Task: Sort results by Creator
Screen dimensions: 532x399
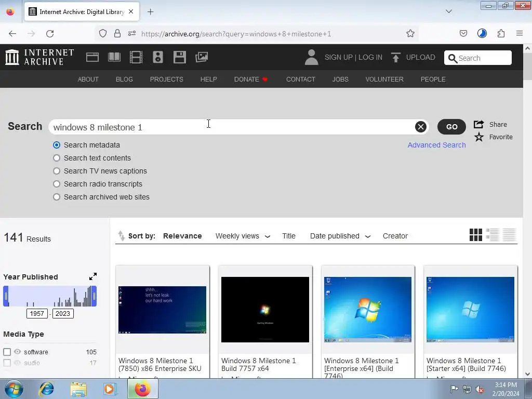Action: point(395,236)
